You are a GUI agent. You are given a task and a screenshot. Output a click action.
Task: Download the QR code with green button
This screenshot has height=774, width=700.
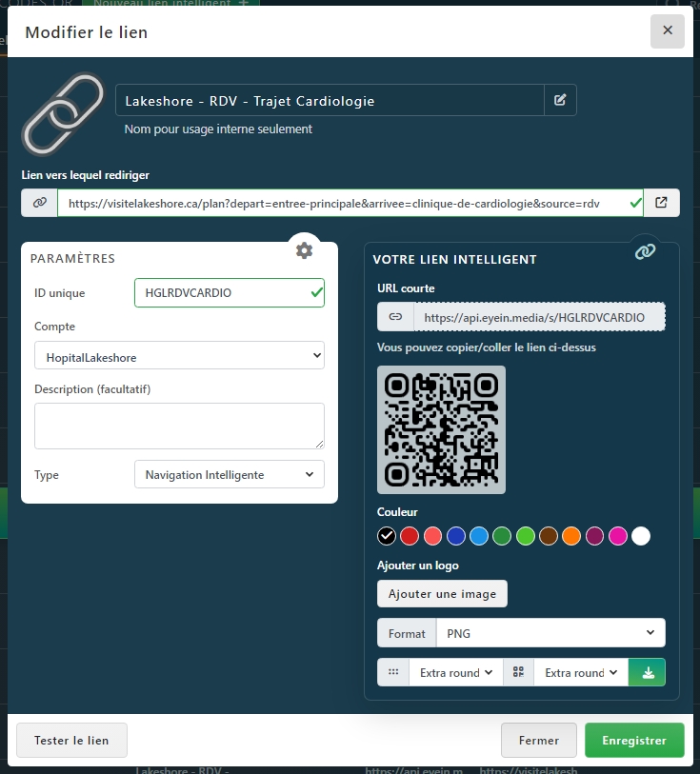click(x=648, y=672)
